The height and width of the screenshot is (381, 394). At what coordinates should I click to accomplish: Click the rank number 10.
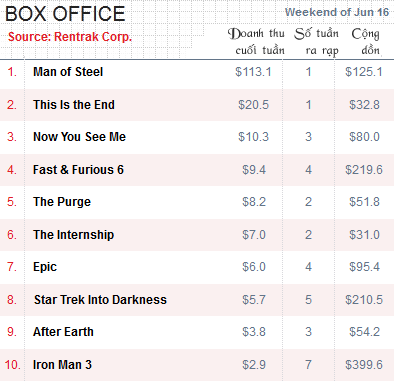[13, 365]
